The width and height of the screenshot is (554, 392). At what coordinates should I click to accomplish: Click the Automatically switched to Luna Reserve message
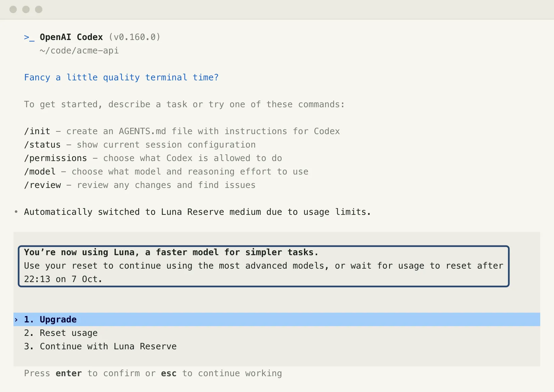[x=197, y=212]
